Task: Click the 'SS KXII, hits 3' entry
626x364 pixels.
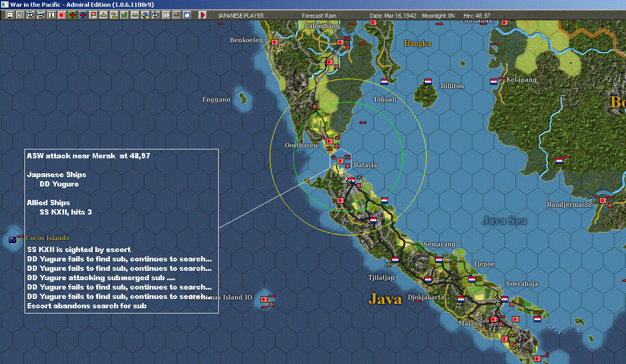Action: 66,212
